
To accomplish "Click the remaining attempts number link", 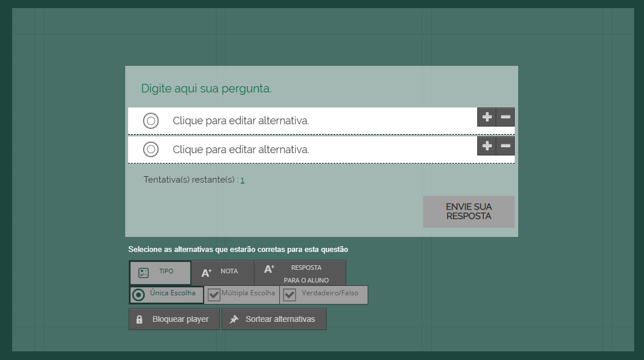I will tap(242, 180).
